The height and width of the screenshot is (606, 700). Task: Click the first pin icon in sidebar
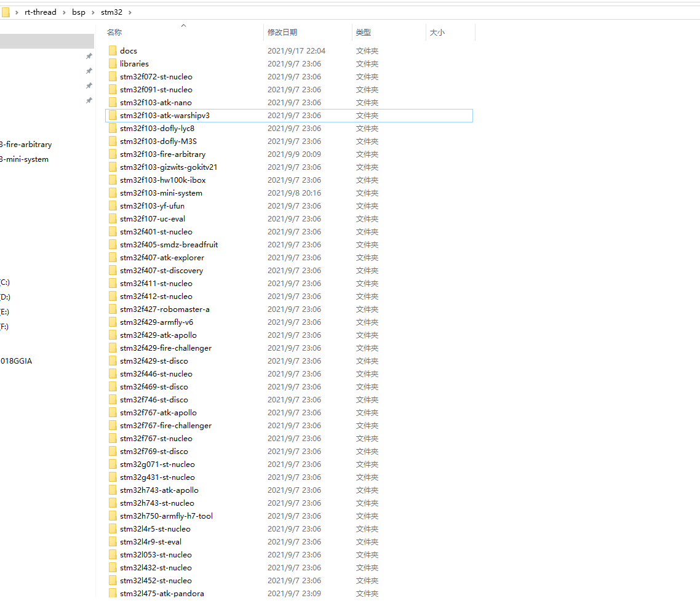point(89,56)
